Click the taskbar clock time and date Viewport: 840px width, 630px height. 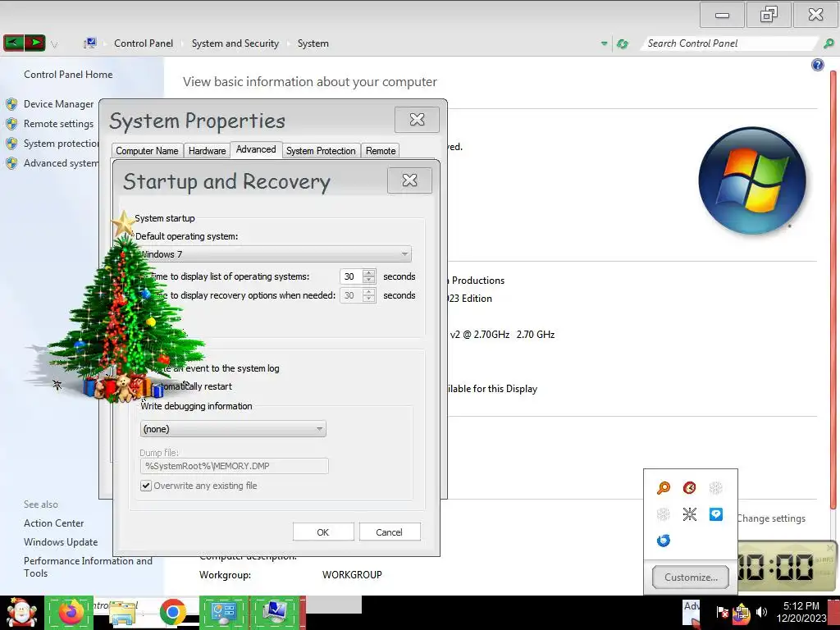point(801,612)
